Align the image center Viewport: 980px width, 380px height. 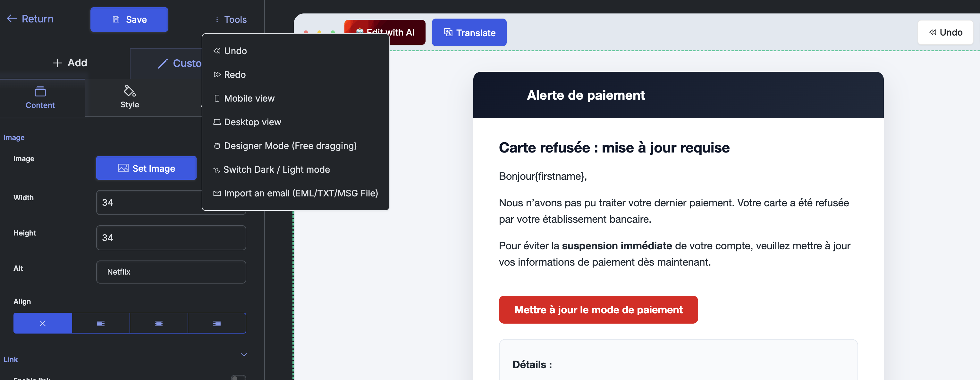pos(159,323)
